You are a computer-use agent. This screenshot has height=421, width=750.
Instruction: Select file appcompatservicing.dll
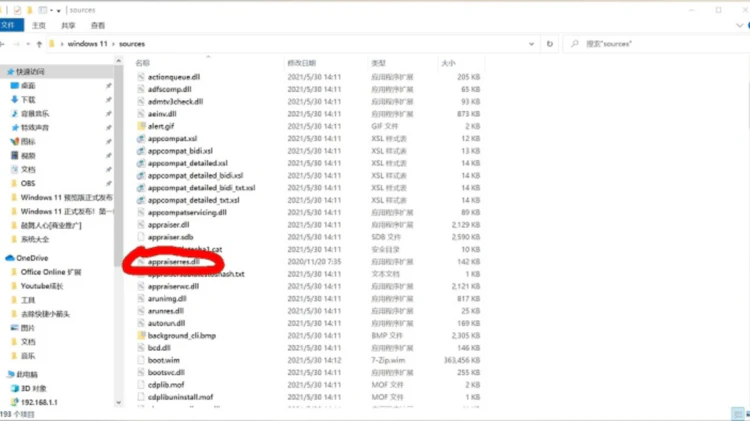pyautogui.click(x=187, y=212)
